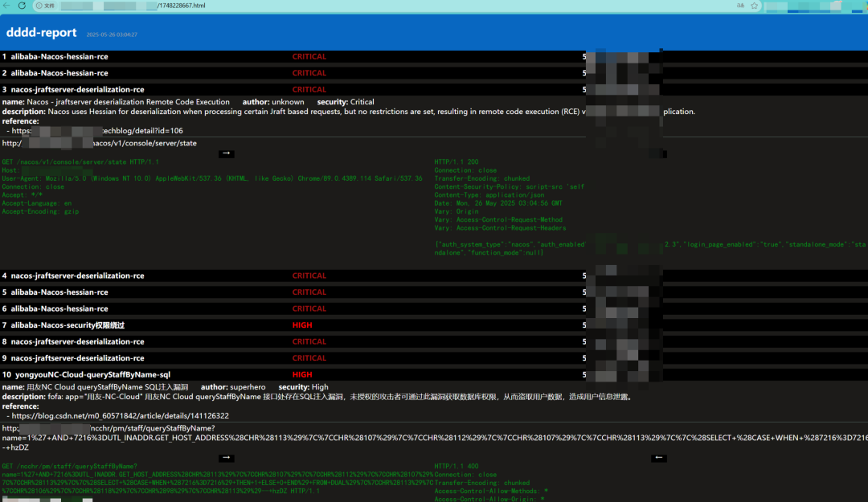
Task: Click the dddd-report page title
Action: (x=42, y=33)
